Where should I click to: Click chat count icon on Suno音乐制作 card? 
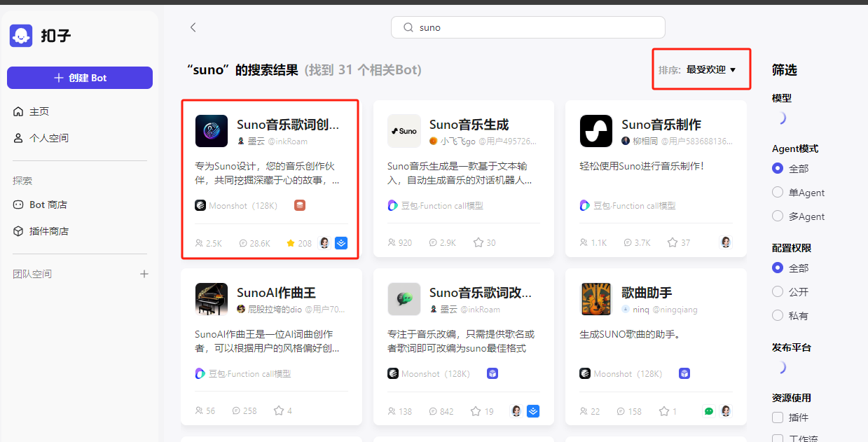(627, 242)
